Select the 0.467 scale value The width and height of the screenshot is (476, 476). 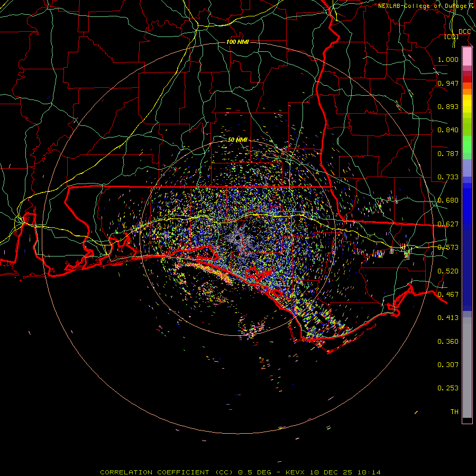pyautogui.click(x=448, y=295)
